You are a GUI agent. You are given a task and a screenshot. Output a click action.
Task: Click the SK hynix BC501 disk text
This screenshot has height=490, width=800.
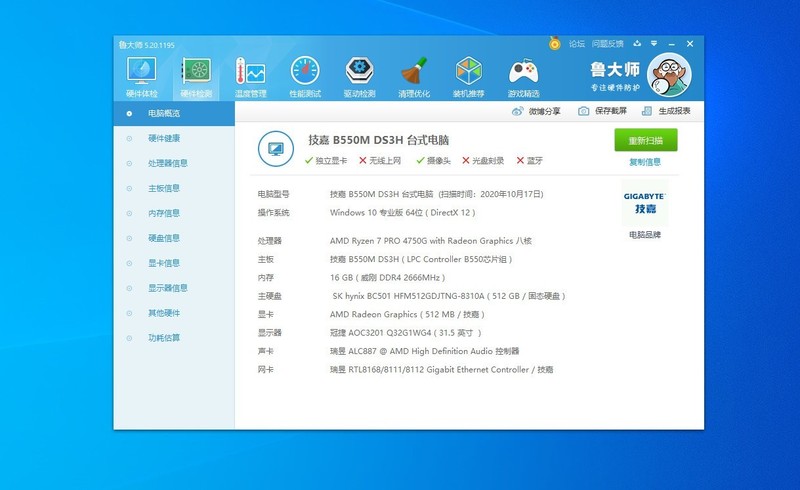[448, 296]
